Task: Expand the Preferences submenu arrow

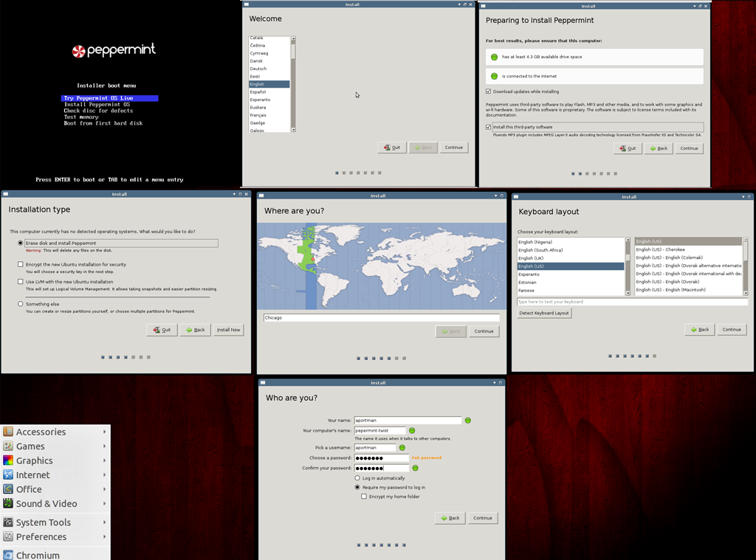Action: tap(105, 537)
